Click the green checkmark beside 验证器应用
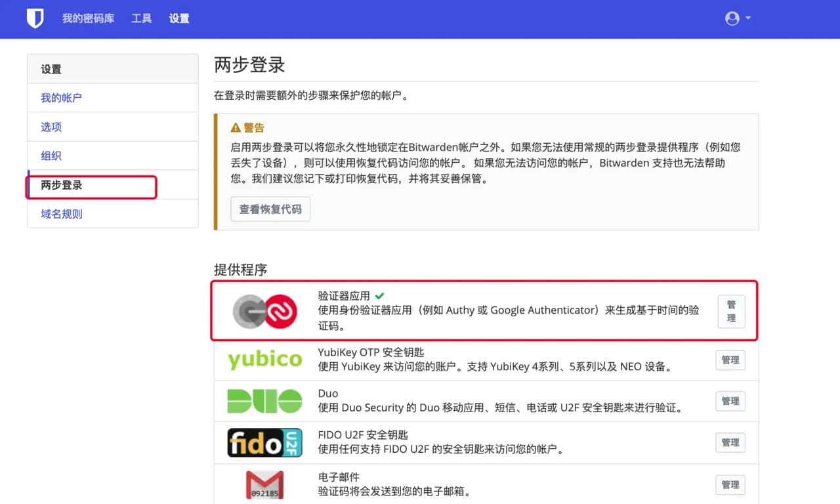Viewport: 840px width, 504px height. pos(379,295)
